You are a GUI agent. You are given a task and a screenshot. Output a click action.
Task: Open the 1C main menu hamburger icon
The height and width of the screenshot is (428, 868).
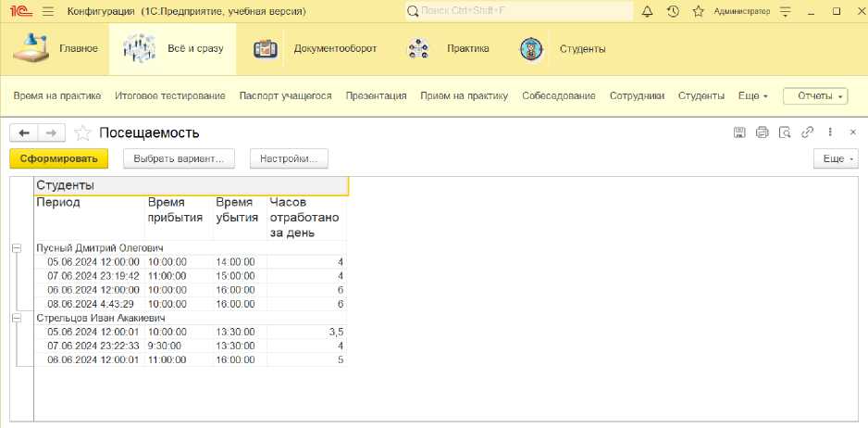pyautogui.click(x=48, y=11)
